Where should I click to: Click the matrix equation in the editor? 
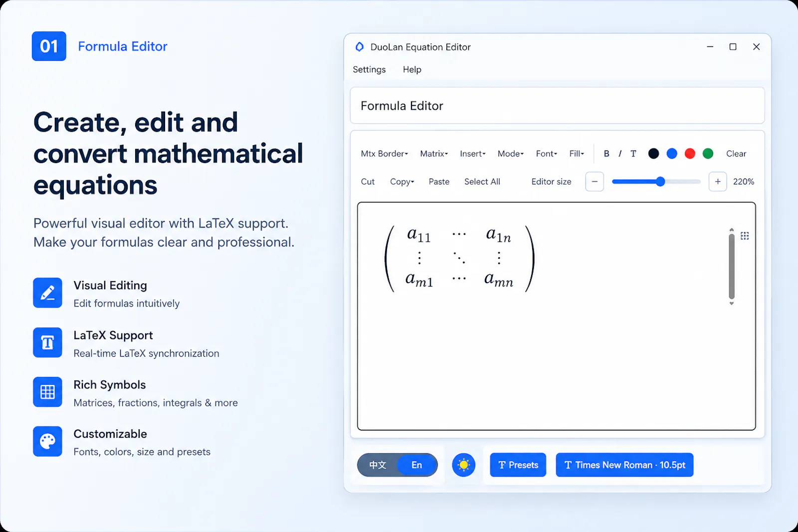pos(459,258)
